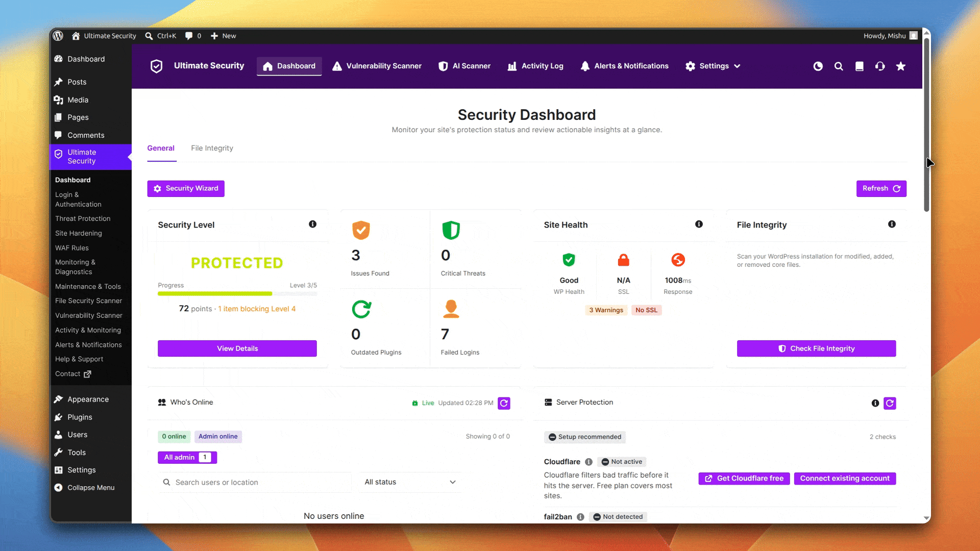Click the Issues Found orange shield icon
Image resolution: width=980 pixels, height=551 pixels.
[x=361, y=230]
